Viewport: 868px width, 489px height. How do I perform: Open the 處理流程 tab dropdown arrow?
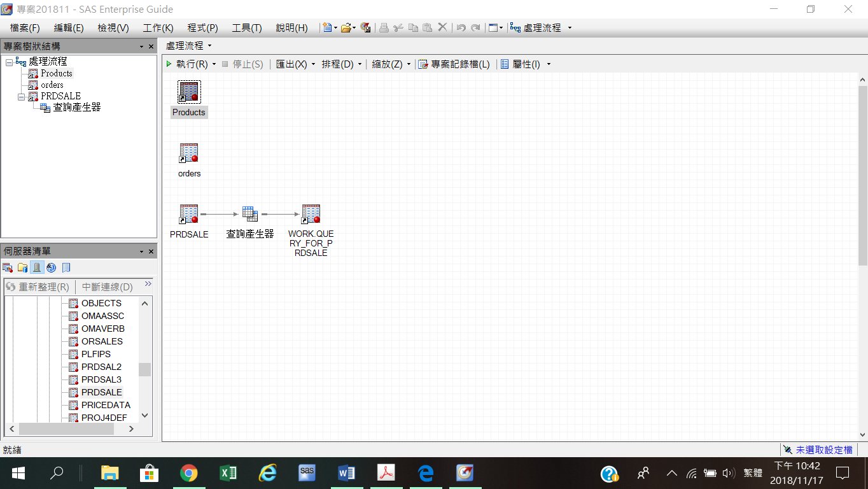click(209, 46)
